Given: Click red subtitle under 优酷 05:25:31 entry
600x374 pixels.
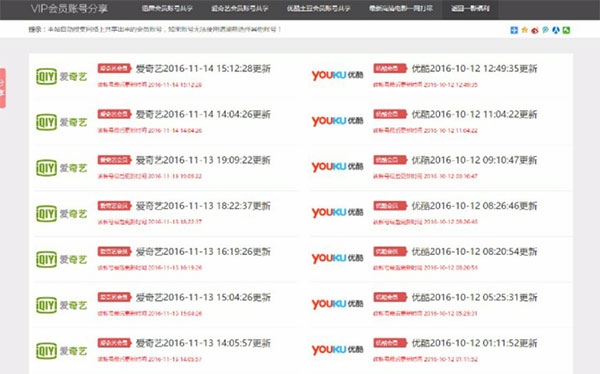Looking at the screenshot, I should [x=426, y=314].
